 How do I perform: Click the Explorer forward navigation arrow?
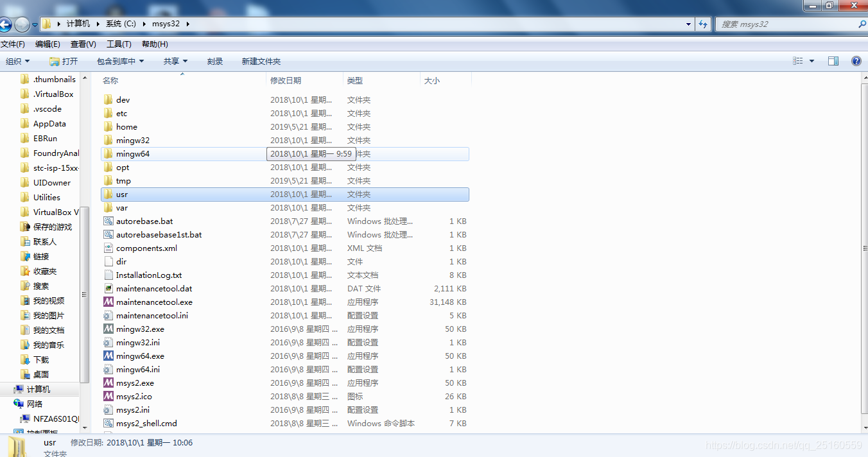22,24
